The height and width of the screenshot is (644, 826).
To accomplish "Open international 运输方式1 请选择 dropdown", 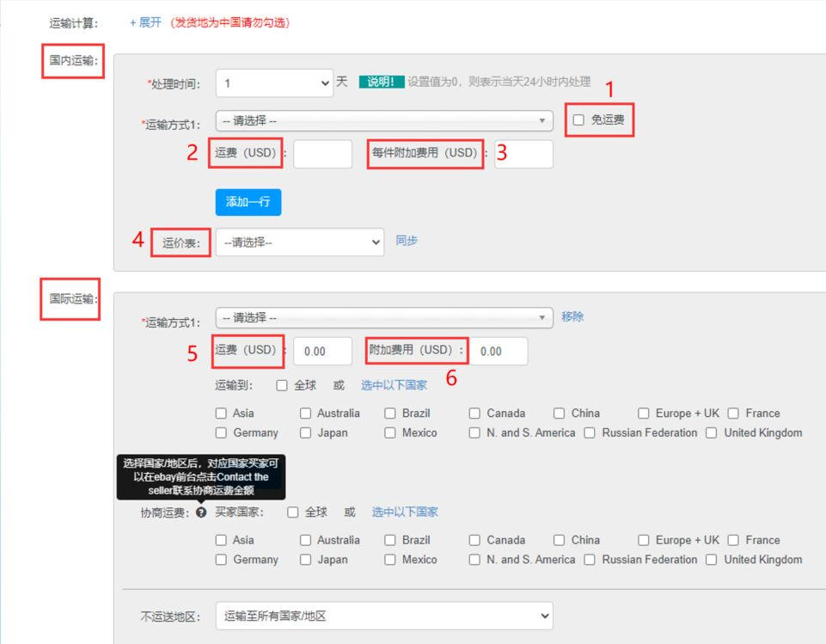I will point(384,318).
